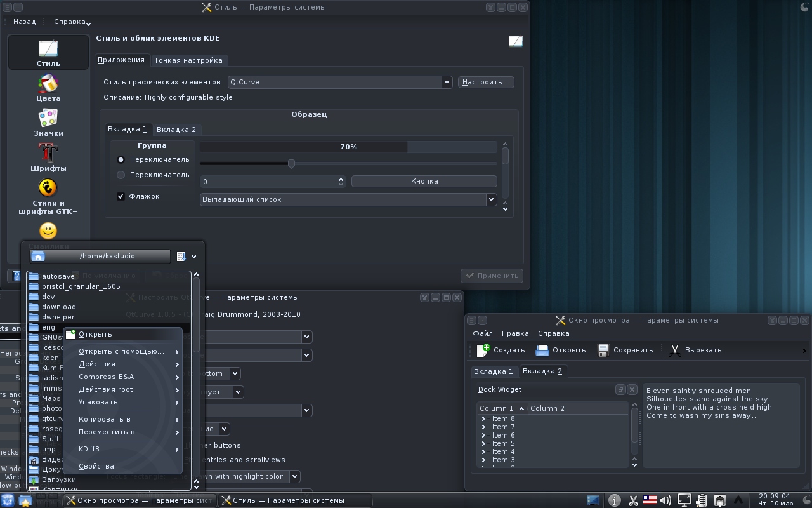Select the autosave folder

coord(58,276)
